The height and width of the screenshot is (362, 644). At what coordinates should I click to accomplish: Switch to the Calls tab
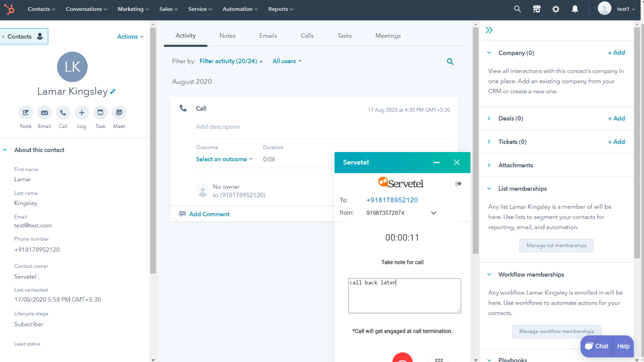[x=307, y=36]
